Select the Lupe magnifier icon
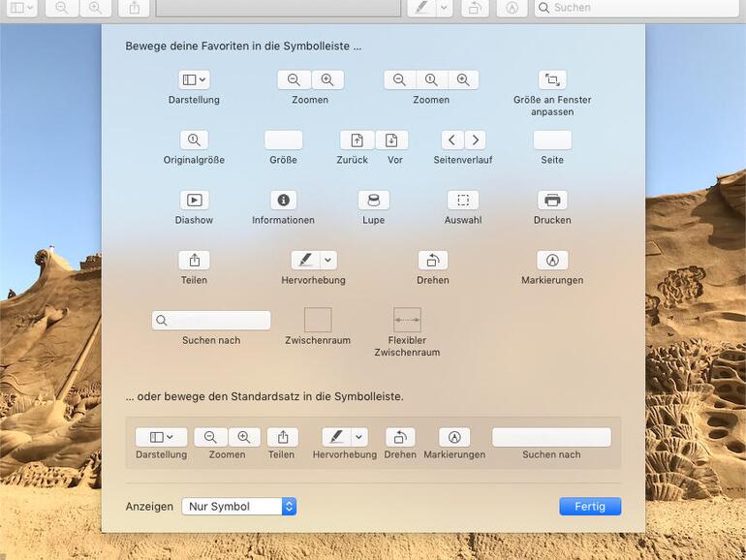746x560 pixels. pyautogui.click(x=373, y=201)
